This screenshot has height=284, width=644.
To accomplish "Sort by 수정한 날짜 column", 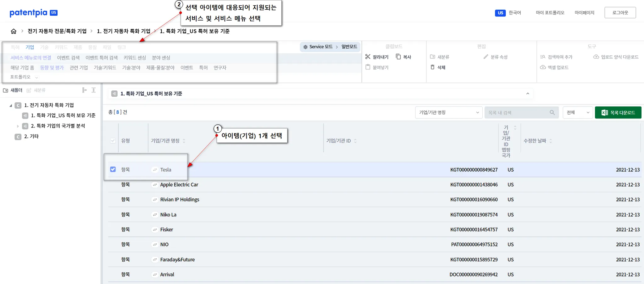I will pos(551,141).
